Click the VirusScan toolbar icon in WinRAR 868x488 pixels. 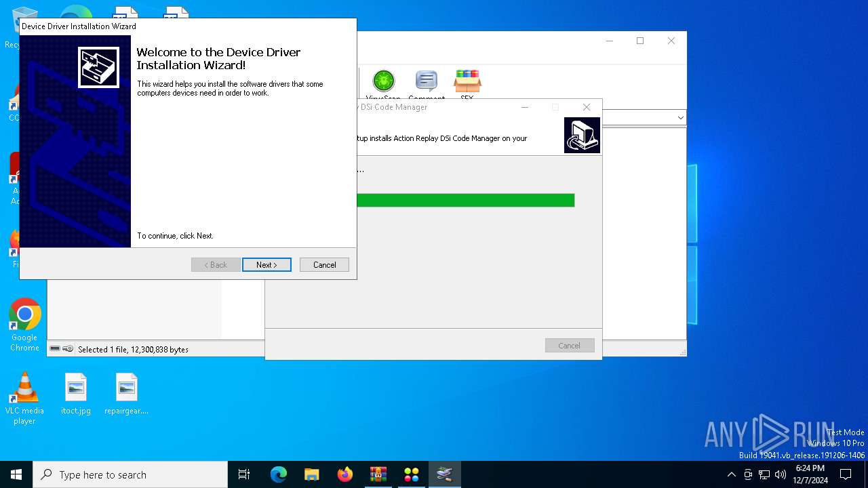pyautogui.click(x=384, y=81)
